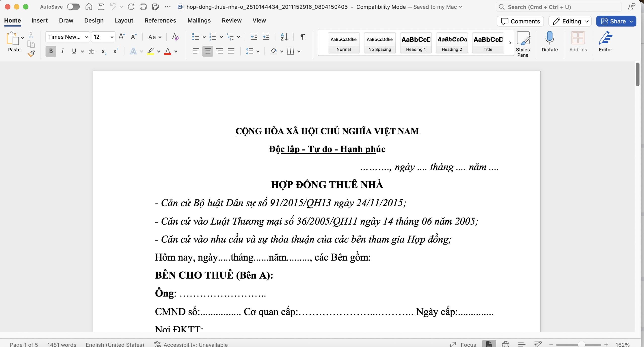Open the Draw tab

(66, 21)
